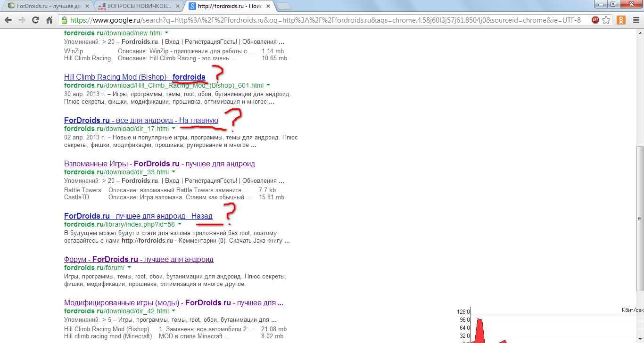
Task: Click the 'WinZip' sitelink row name
Action: [x=74, y=51]
